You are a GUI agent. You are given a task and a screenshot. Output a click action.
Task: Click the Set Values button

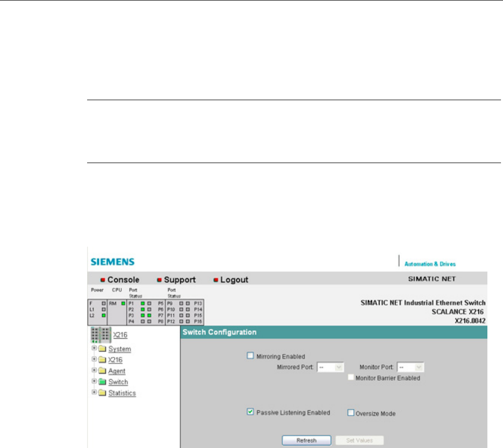point(360,440)
